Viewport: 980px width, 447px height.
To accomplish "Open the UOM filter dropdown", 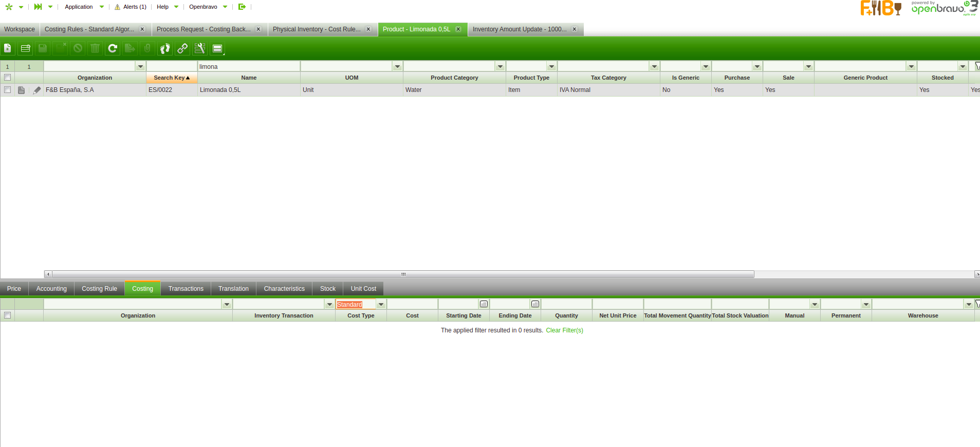I will 397,66.
